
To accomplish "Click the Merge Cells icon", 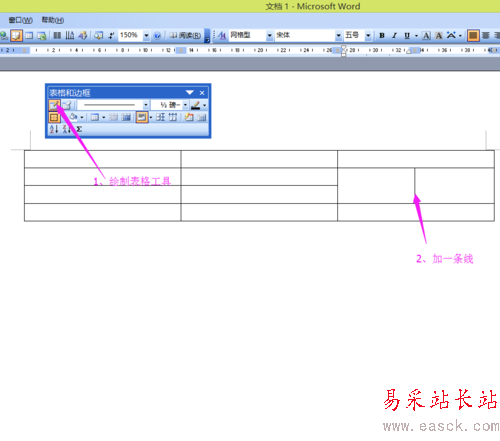I will [114, 117].
